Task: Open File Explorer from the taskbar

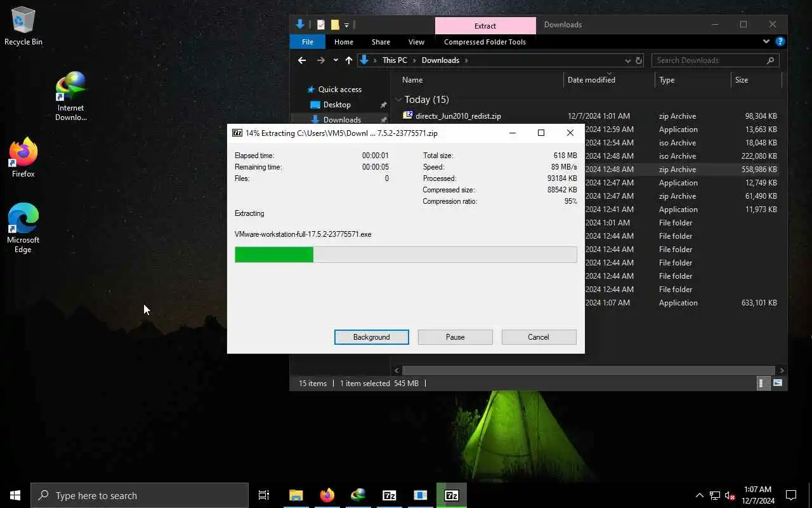Action: (296, 495)
